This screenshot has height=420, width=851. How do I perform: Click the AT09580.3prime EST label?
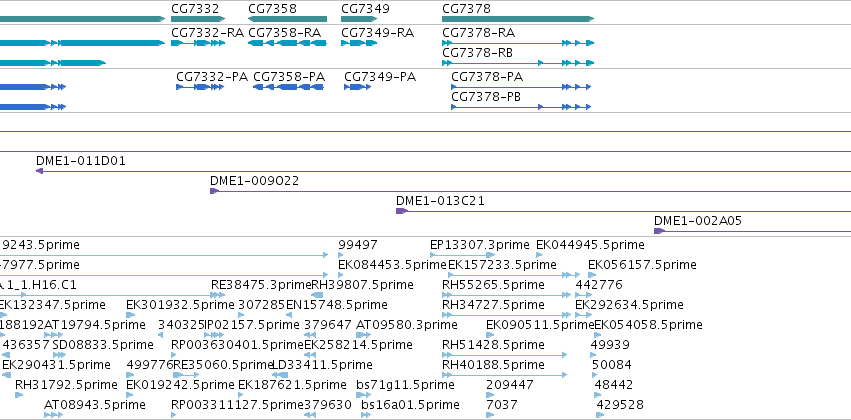pyautogui.click(x=407, y=325)
